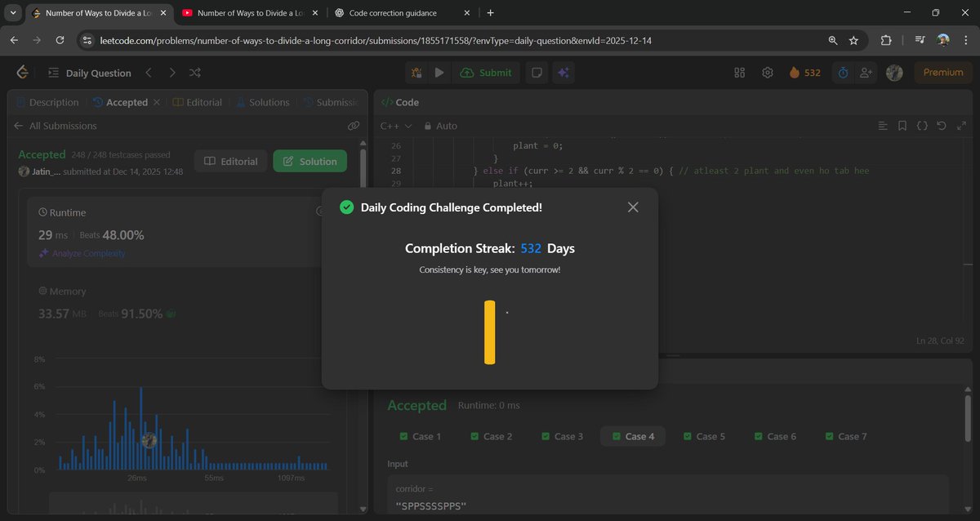Select test Case 2
Viewport: 980px width, 521px height.
click(492, 436)
